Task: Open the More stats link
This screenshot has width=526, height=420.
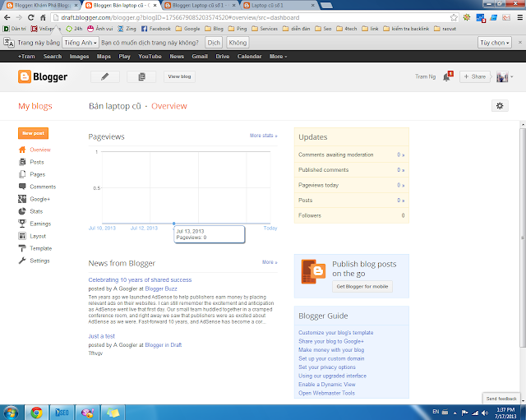Action: (263, 136)
